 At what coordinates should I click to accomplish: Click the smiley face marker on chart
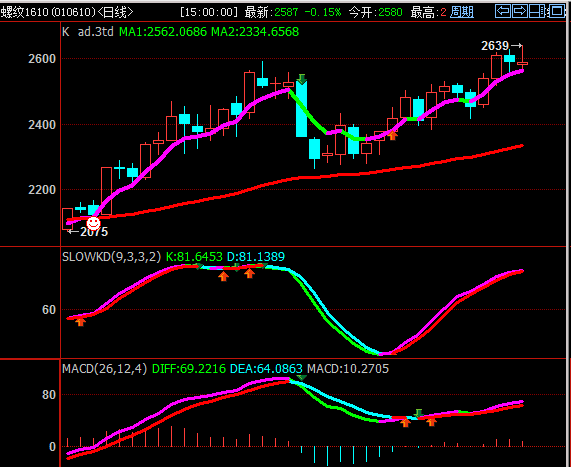(93, 223)
